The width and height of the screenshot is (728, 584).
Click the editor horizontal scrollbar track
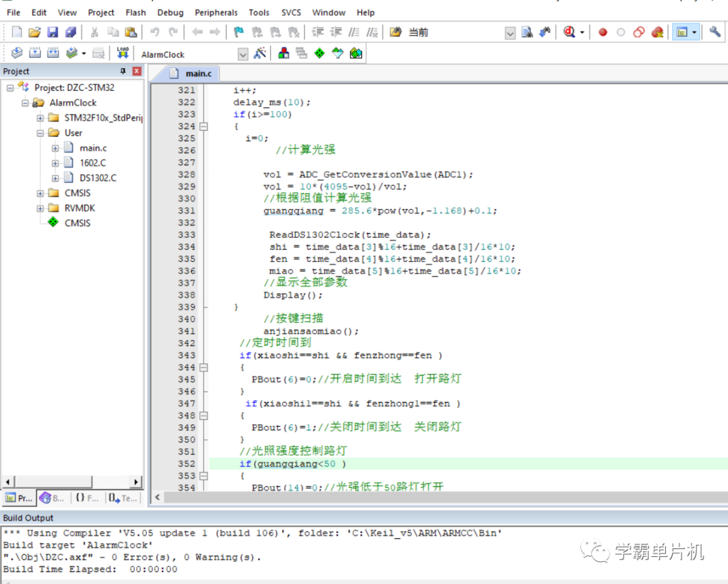click(446, 497)
